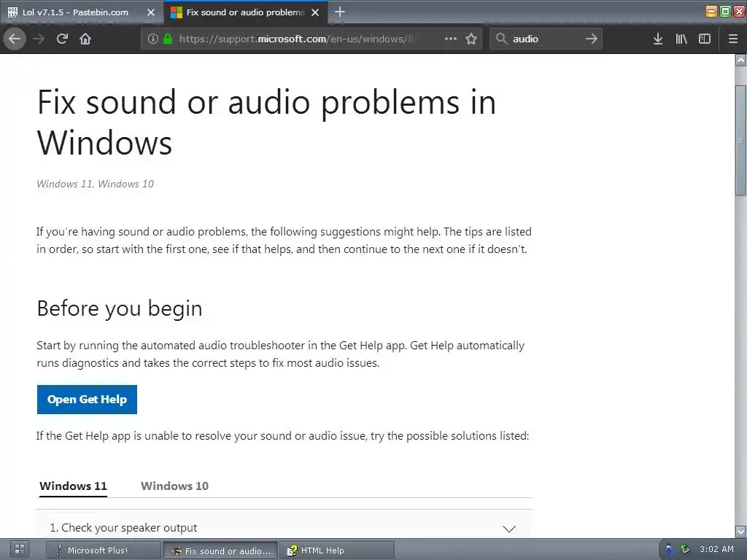This screenshot has width=747, height=560.
Task: Click the vertical scrollbar thumb
Action: 741,141
